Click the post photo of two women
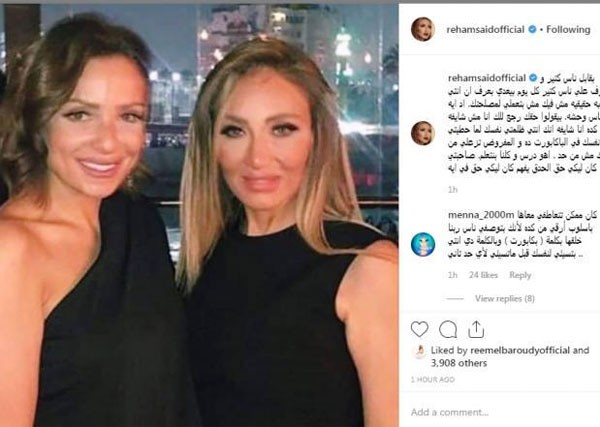600x427 pixels. [x=199, y=215]
